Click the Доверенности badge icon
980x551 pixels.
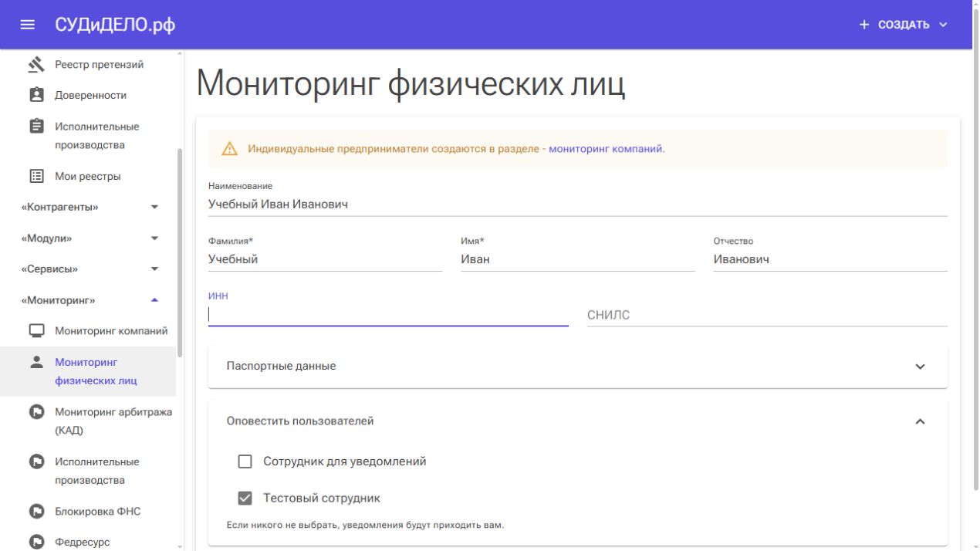pos(36,95)
